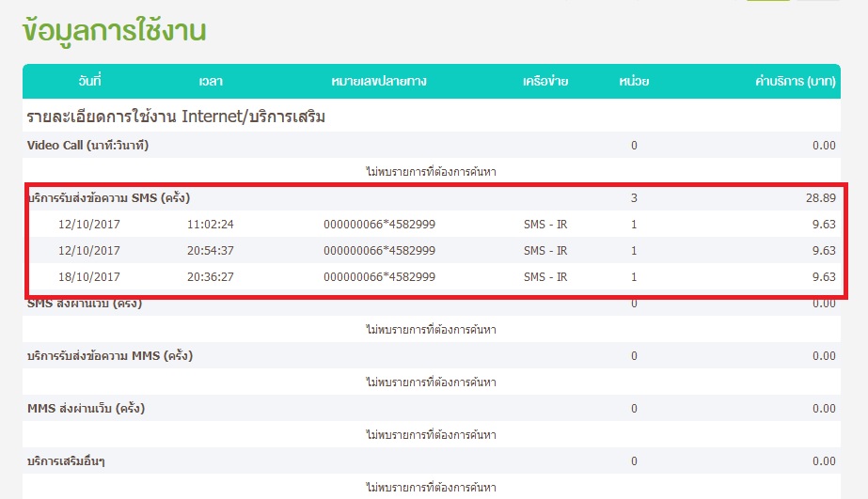The height and width of the screenshot is (499, 868).
Task: Select the date of the 20:54:37 SMS entry
Action: point(89,250)
